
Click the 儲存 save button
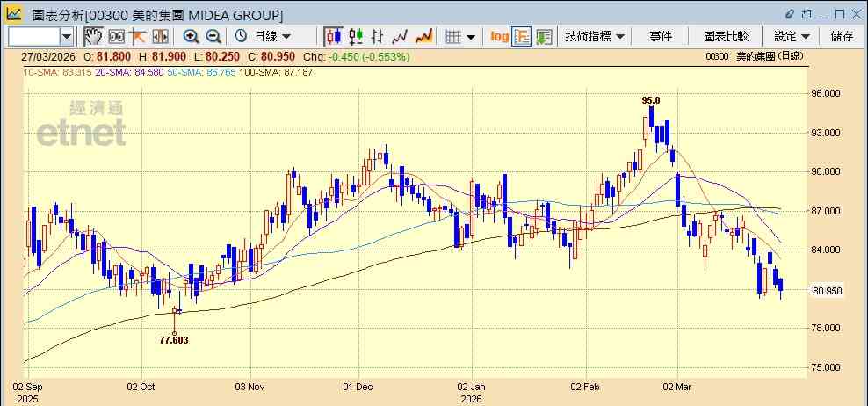(842, 37)
